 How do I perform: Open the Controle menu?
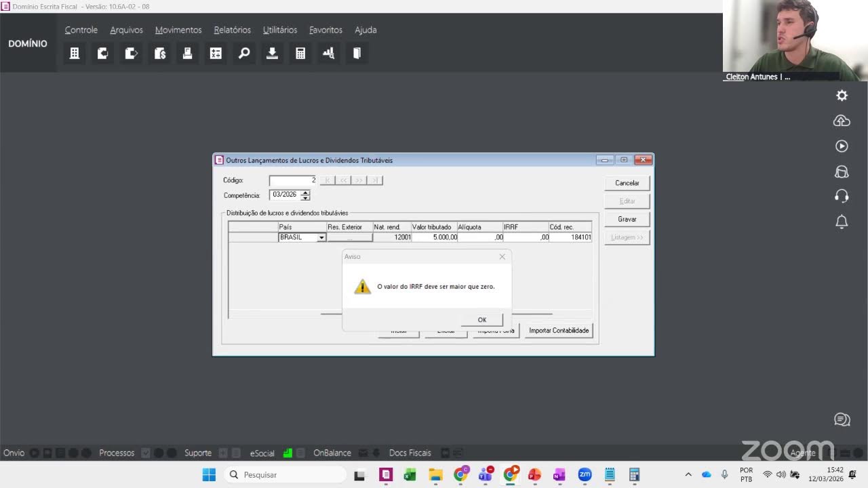coord(81,30)
